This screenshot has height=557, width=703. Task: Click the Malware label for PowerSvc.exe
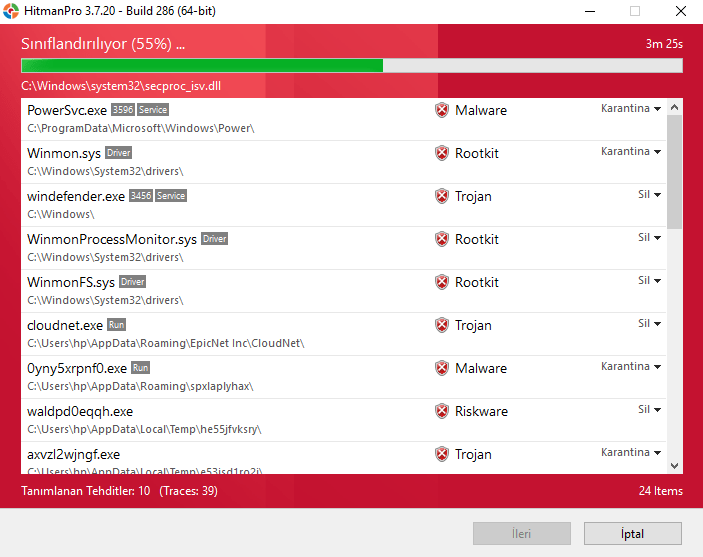[481, 110]
